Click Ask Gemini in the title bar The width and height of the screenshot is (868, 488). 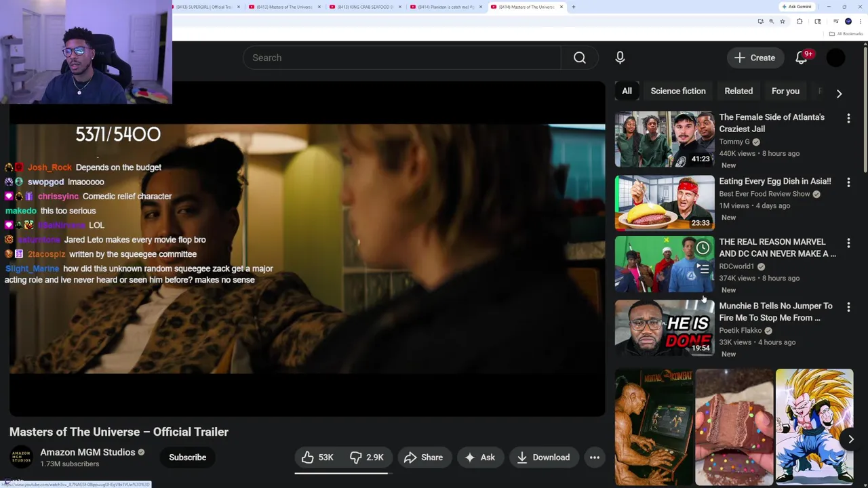[x=797, y=7]
